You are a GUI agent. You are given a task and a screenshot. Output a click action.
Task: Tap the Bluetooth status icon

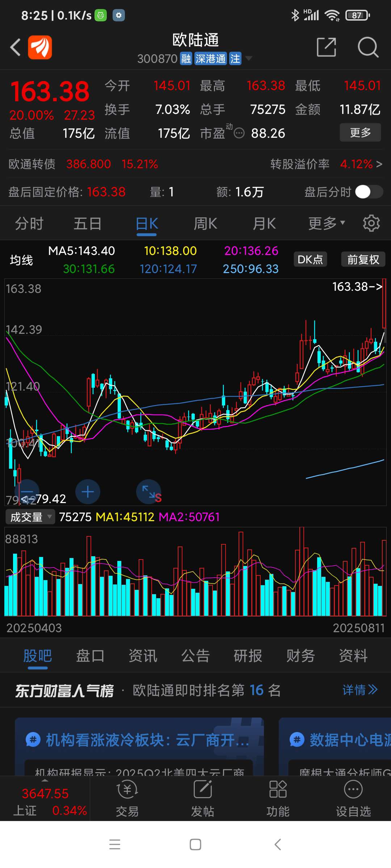coord(295,15)
